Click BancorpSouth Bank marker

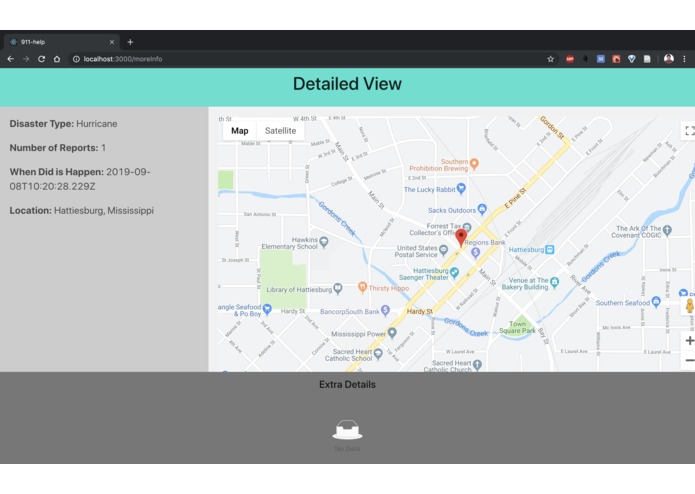(385, 311)
